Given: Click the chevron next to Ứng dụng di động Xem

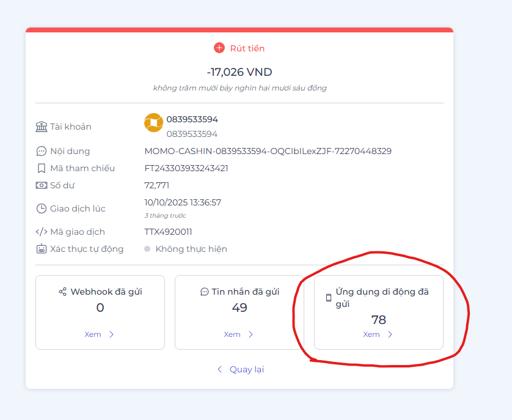Looking at the screenshot, I should pyautogui.click(x=390, y=334).
